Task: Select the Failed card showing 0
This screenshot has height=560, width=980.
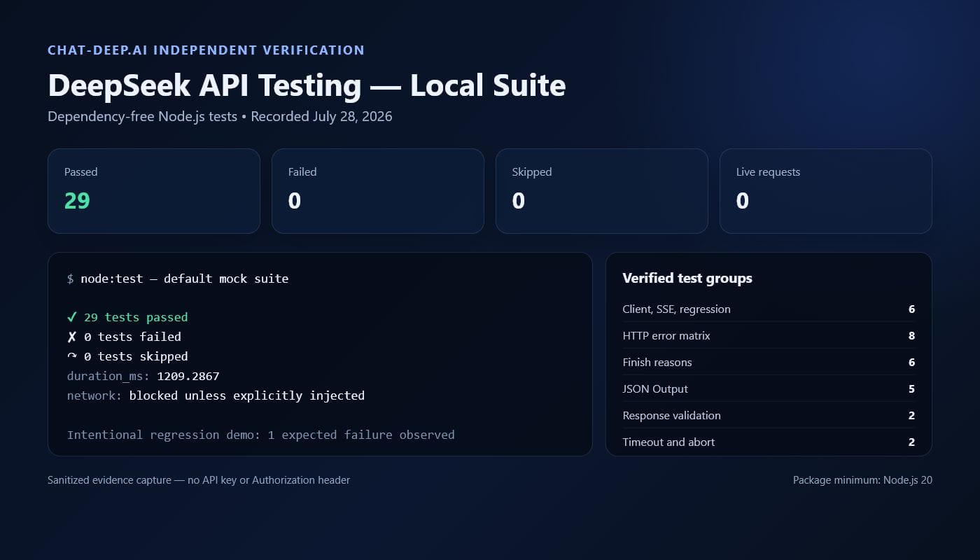Action: click(378, 191)
